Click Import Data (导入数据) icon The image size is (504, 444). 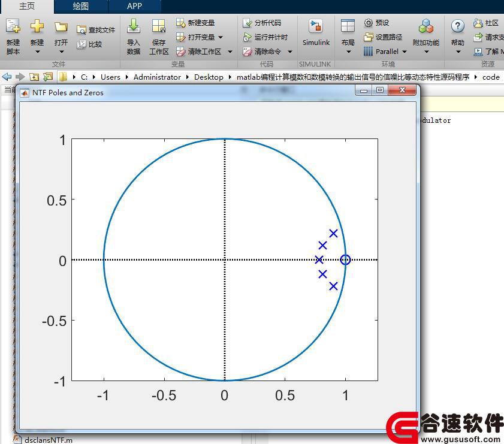coord(134,26)
